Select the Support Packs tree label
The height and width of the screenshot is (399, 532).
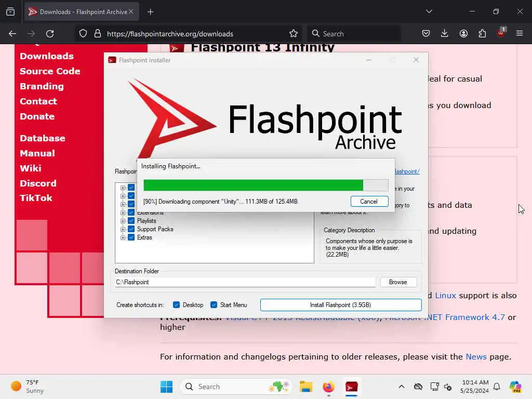tap(155, 229)
